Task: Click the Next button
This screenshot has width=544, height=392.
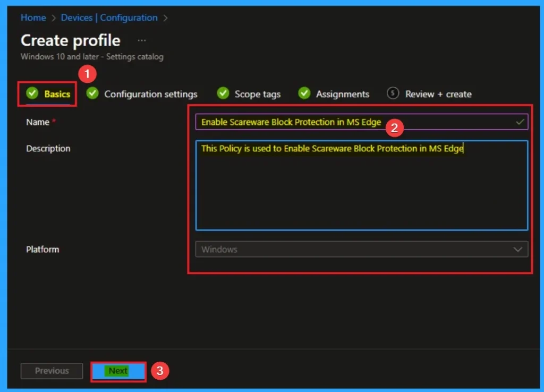Action: tap(118, 371)
